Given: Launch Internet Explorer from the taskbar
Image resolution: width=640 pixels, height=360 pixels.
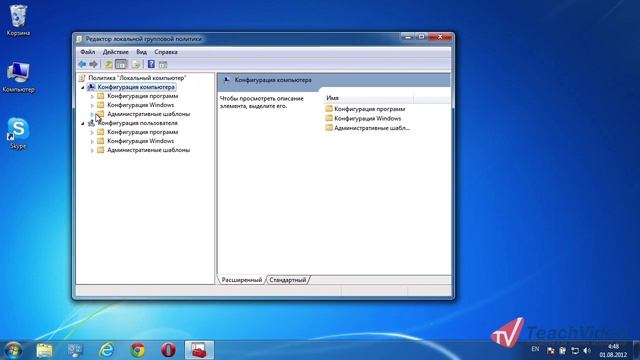Looking at the screenshot, I should click(x=107, y=350).
